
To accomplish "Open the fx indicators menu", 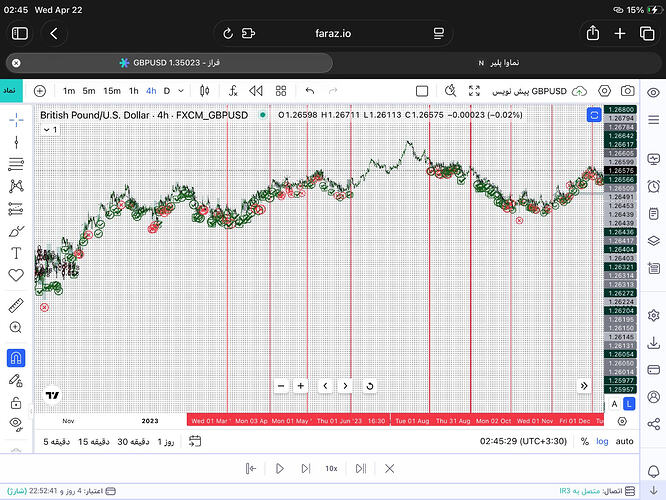I will (x=233, y=91).
